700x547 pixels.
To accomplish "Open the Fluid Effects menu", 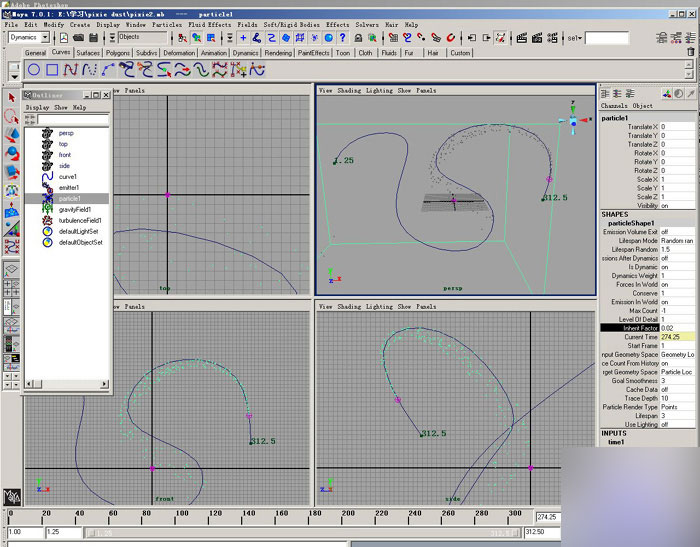I will (208, 24).
